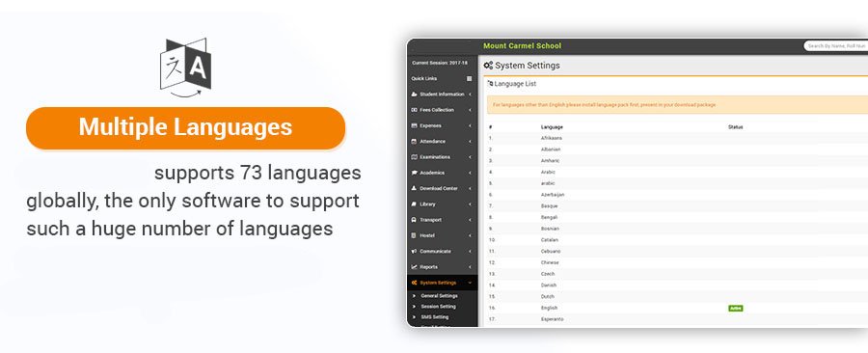
Task: Click the Hostel building icon
Action: click(414, 235)
